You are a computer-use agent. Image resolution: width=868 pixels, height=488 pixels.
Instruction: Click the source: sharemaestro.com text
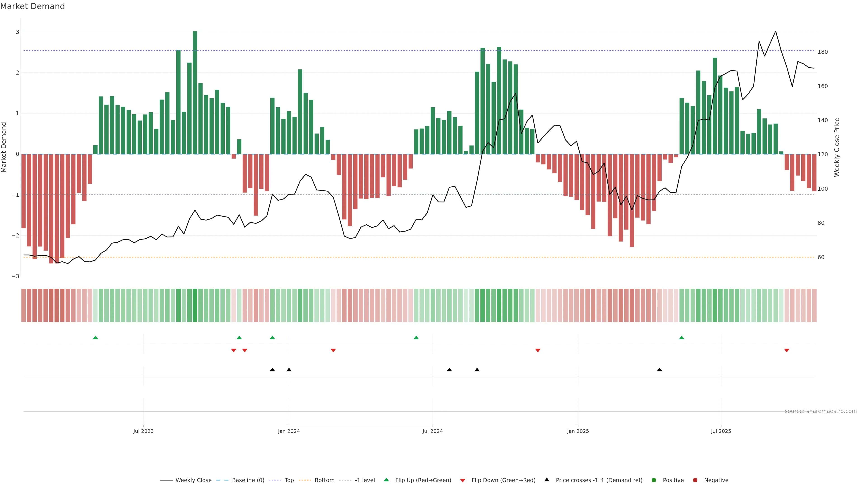click(821, 411)
